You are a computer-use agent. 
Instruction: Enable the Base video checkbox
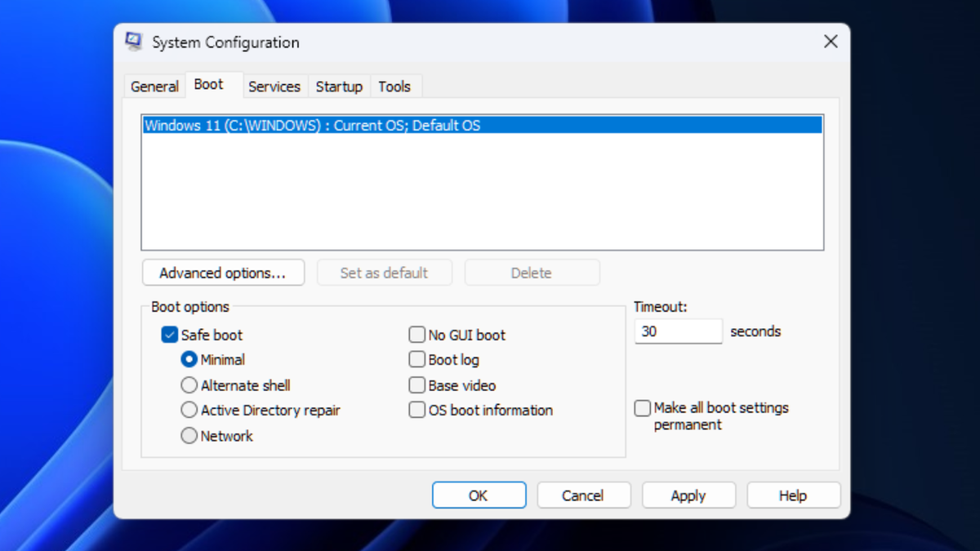tap(417, 385)
